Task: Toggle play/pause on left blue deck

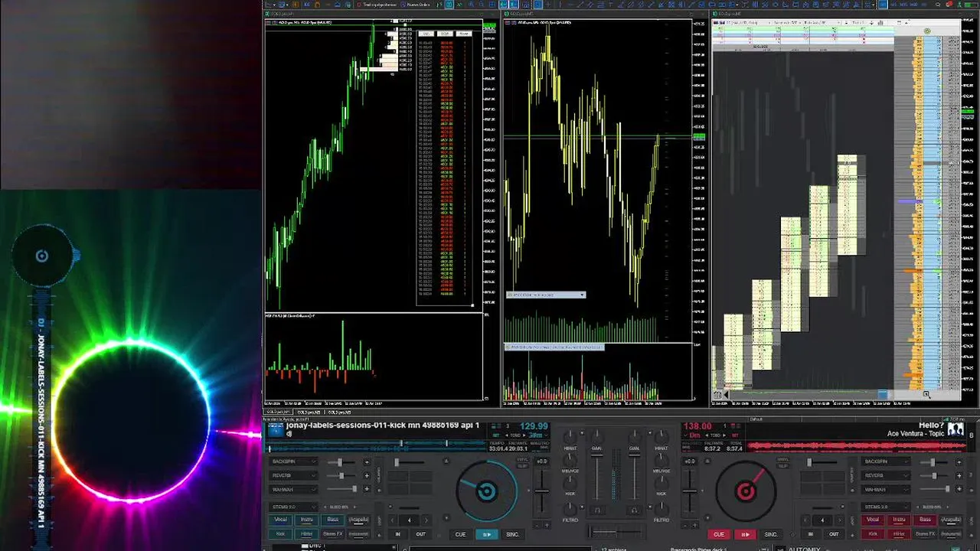Action: pyautogui.click(x=487, y=534)
